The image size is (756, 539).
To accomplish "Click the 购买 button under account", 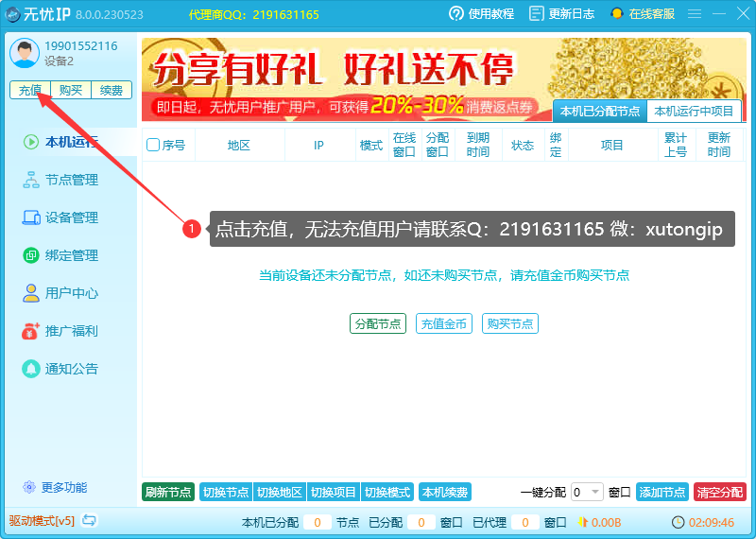I will pyautogui.click(x=71, y=90).
